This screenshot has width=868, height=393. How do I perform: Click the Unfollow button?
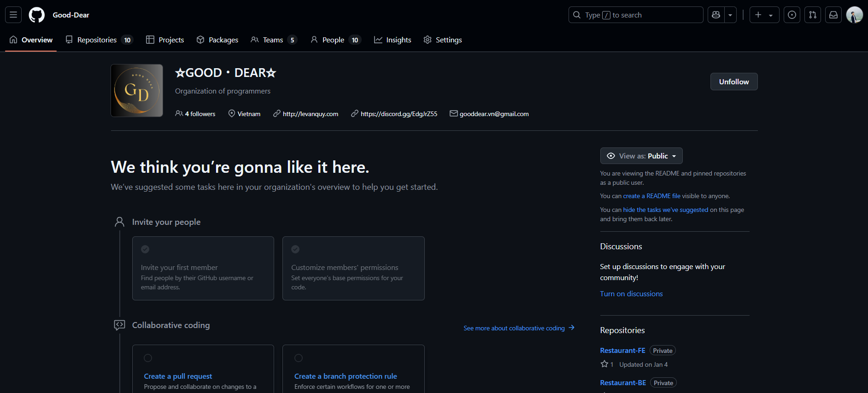click(734, 82)
